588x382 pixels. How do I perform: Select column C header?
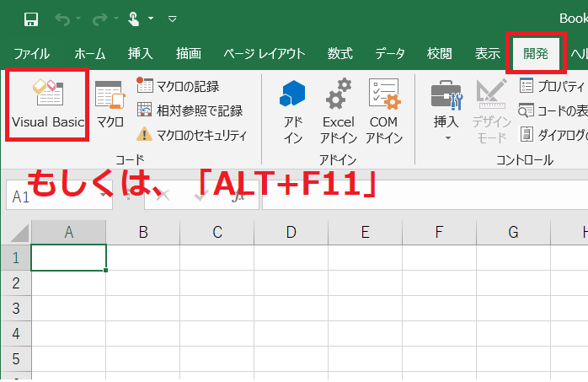217,232
